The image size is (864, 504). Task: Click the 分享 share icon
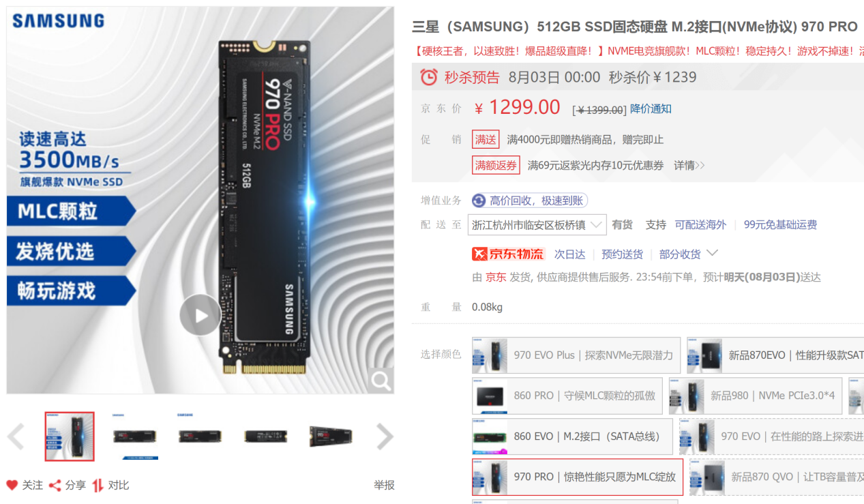click(55, 485)
